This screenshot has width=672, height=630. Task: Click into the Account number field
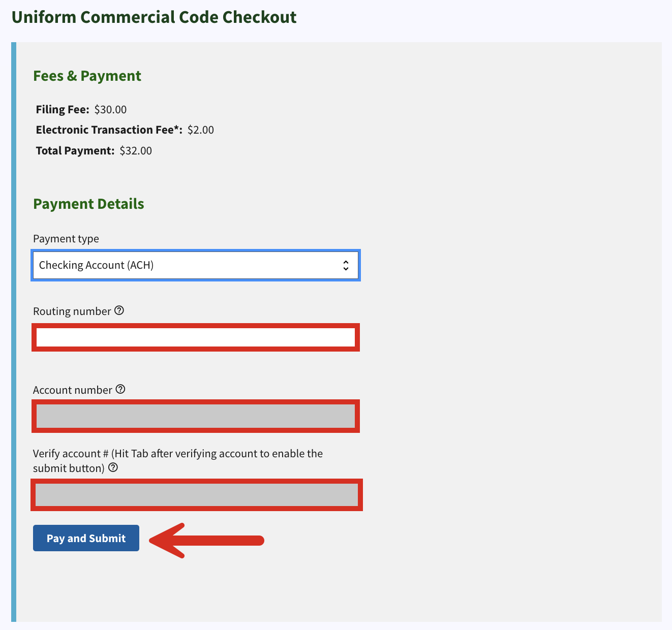point(196,416)
